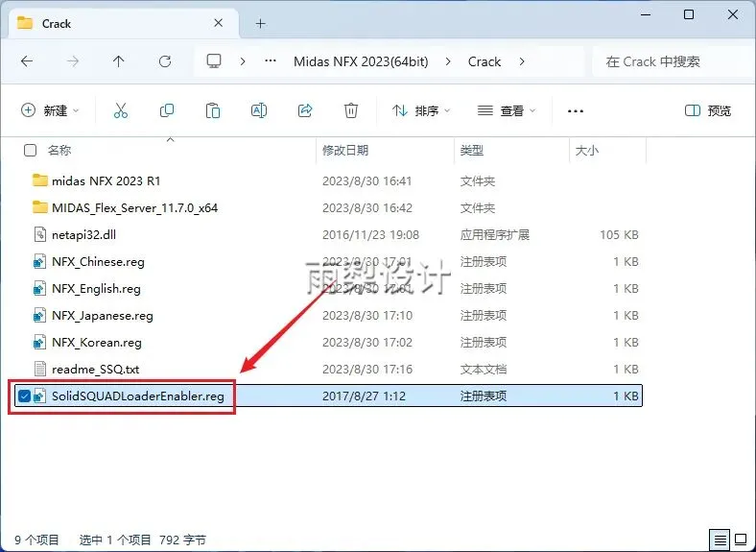Open the 排序 sort dropdown
The image size is (756, 552).
[421, 111]
